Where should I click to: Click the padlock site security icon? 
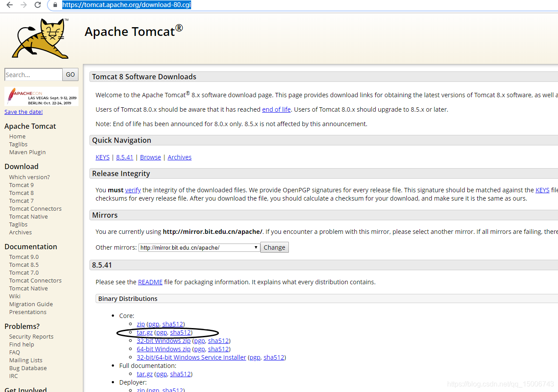point(55,5)
